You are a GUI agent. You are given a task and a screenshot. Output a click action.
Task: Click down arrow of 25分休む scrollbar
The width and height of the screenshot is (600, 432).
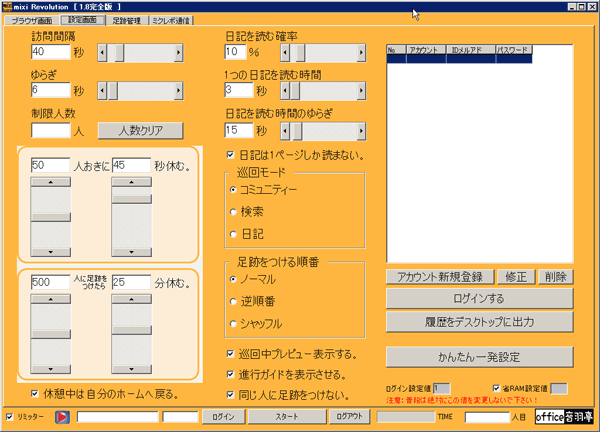(x=132, y=369)
